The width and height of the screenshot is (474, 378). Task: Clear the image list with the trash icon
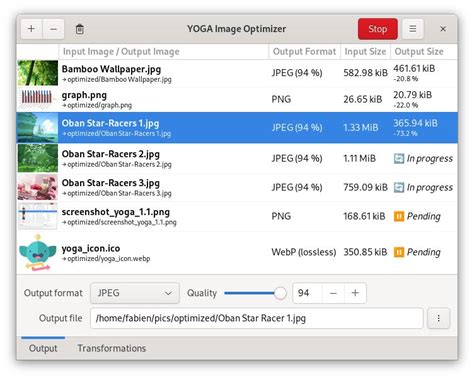[x=79, y=29]
